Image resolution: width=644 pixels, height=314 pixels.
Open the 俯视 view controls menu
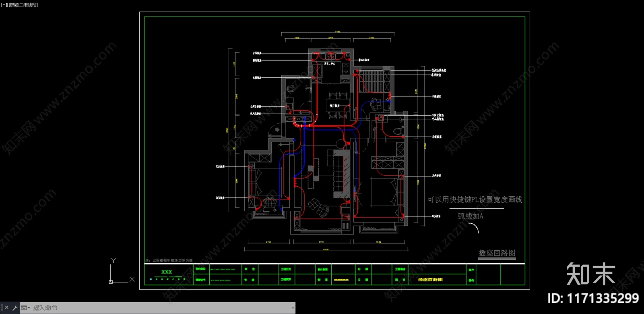click(13, 5)
